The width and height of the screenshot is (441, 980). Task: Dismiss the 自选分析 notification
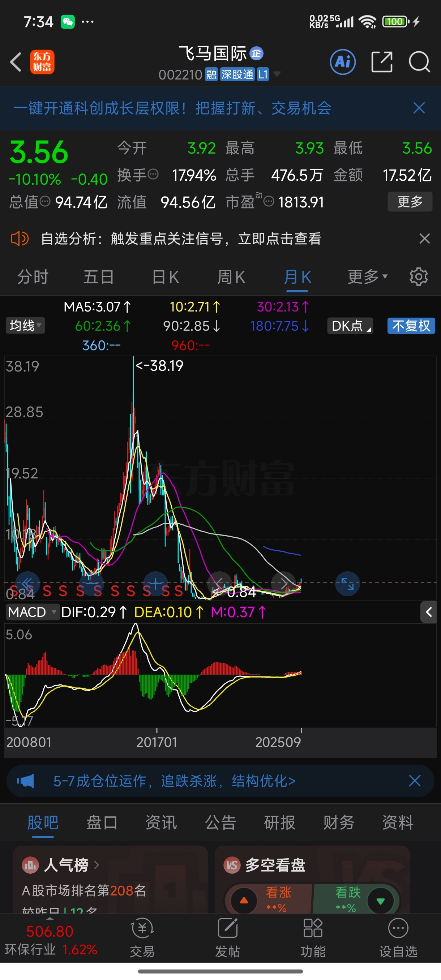425,238
